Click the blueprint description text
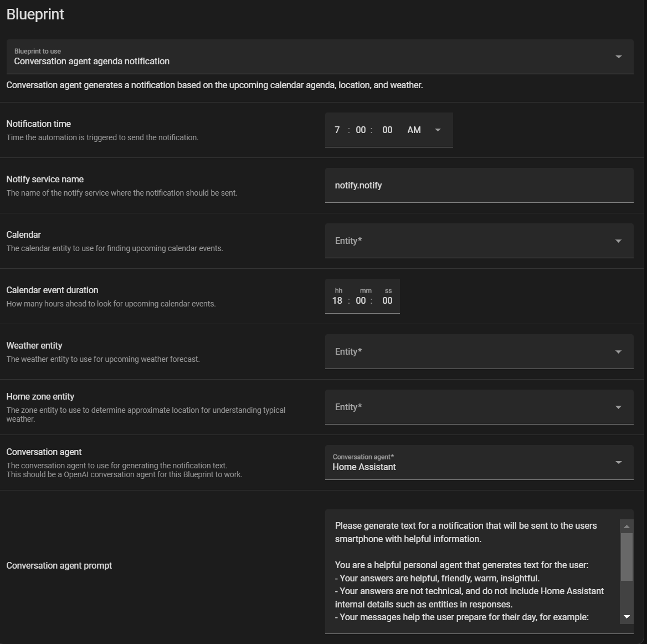This screenshot has width=647, height=644. 214,85
